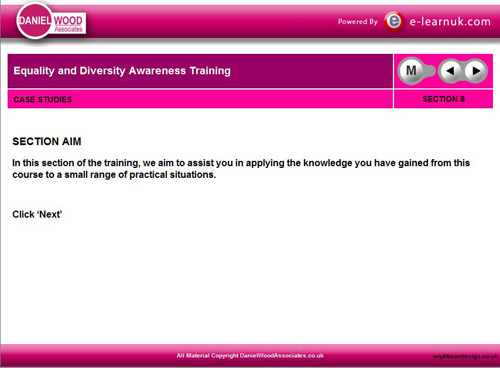Go to previous slide using left arrow
Viewport: 500px width, 368px height.
click(450, 71)
